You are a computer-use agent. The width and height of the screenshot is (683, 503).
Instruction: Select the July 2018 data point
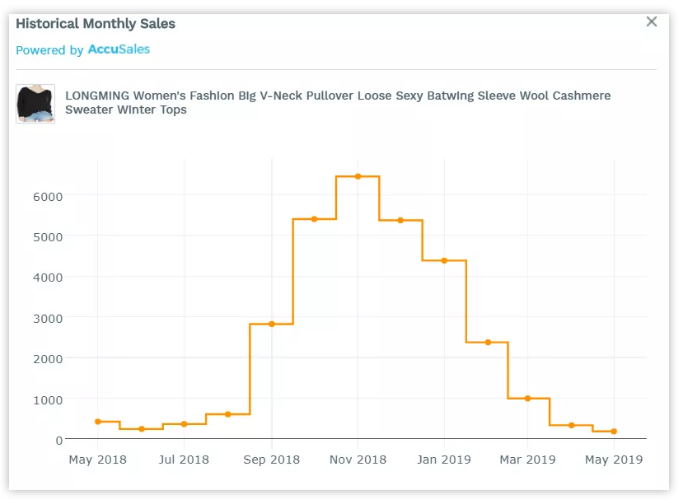click(x=184, y=424)
